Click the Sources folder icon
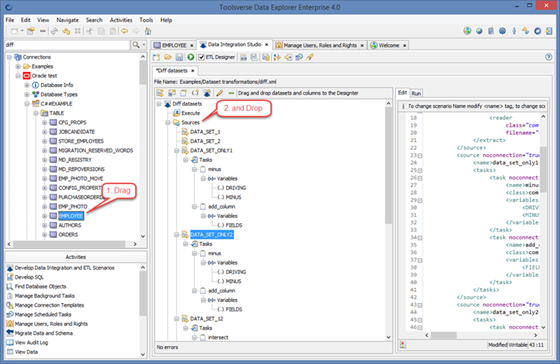The width and height of the screenshot is (560, 364). coord(176,123)
